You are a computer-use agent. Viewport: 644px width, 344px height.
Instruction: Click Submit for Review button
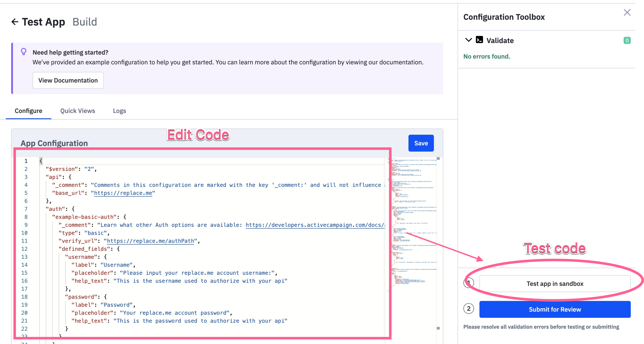555,310
